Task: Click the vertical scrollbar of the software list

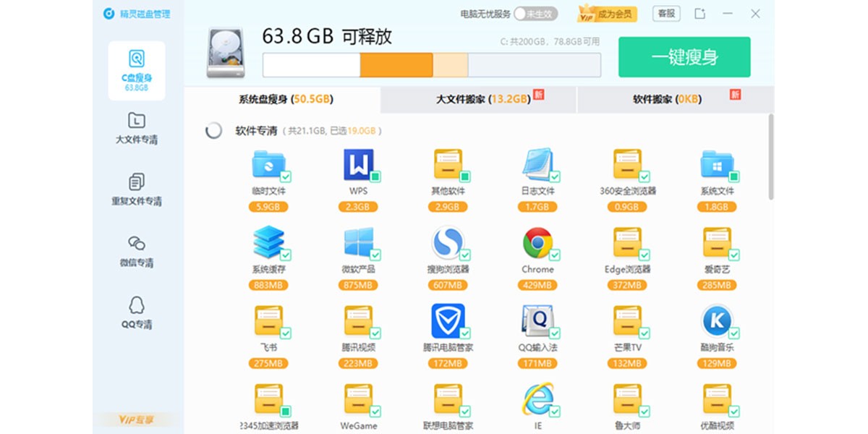Action: [x=771, y=156]
